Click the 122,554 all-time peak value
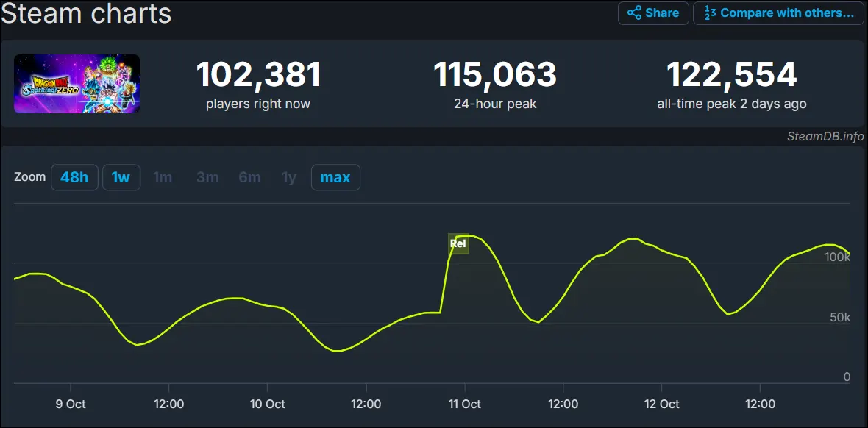The height and width of the screenshot is (428, 868). point(731,75)
